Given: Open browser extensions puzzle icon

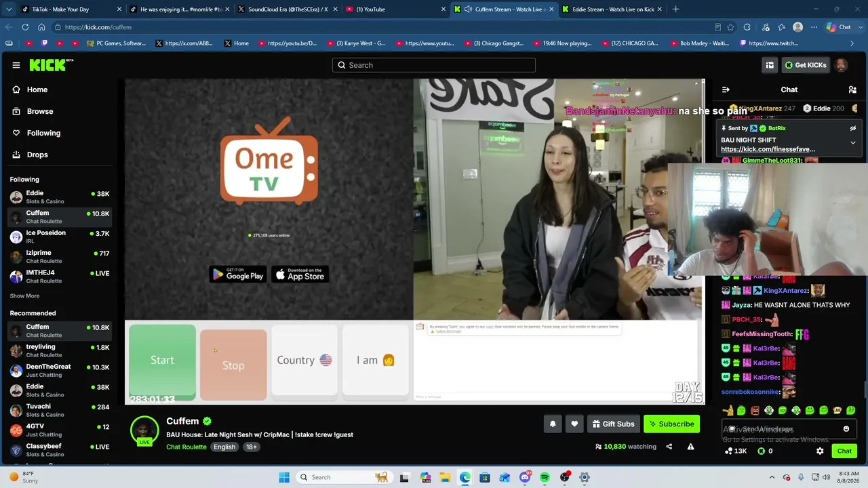Looking at the screenshot, I should point(747,27).
